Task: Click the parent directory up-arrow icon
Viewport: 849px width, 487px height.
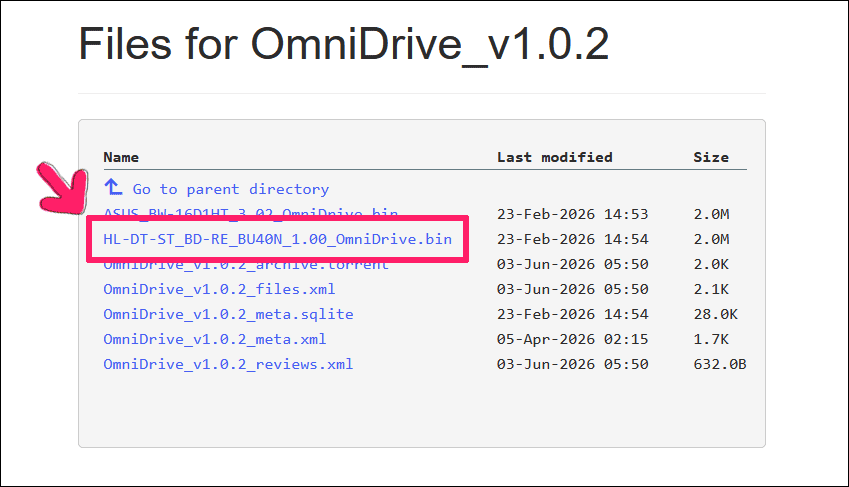Action: coord(113,187)
